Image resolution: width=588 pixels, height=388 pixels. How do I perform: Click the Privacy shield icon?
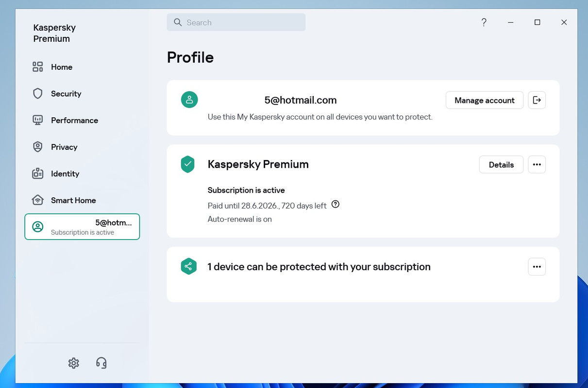(x=38, y=147)
